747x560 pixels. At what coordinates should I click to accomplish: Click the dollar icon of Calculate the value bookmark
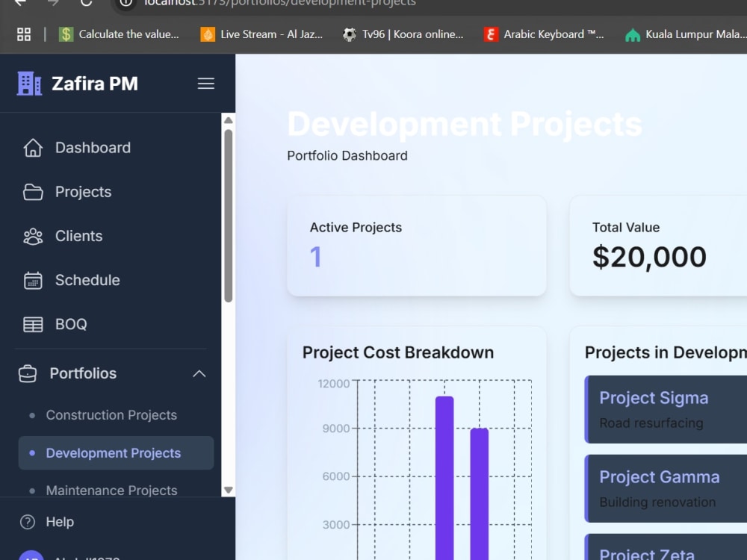(x=66, y=34)
